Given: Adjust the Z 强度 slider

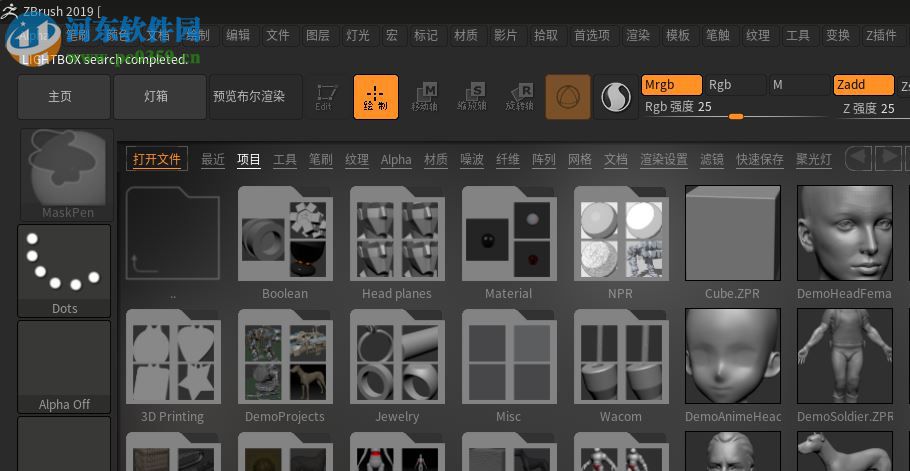Looking at the screenshot, I should pyautogui.click(x=871, y=108).
